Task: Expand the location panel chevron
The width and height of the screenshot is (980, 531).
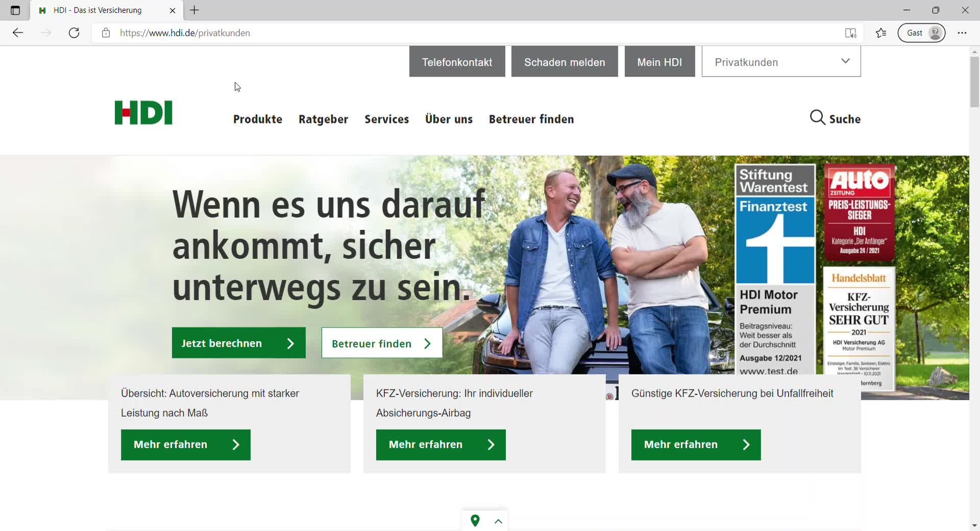Action: pos(499,521)
